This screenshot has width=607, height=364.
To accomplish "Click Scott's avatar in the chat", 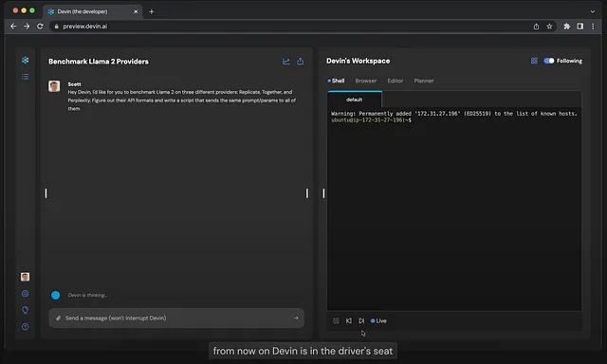I will coord(54,86).
